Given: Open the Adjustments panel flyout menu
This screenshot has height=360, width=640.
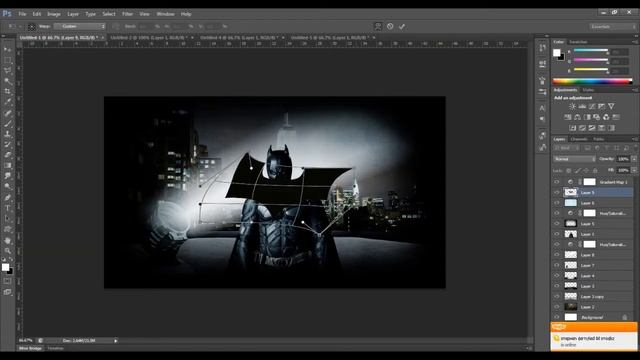Looking at the screenshot, I should (635, 90).
